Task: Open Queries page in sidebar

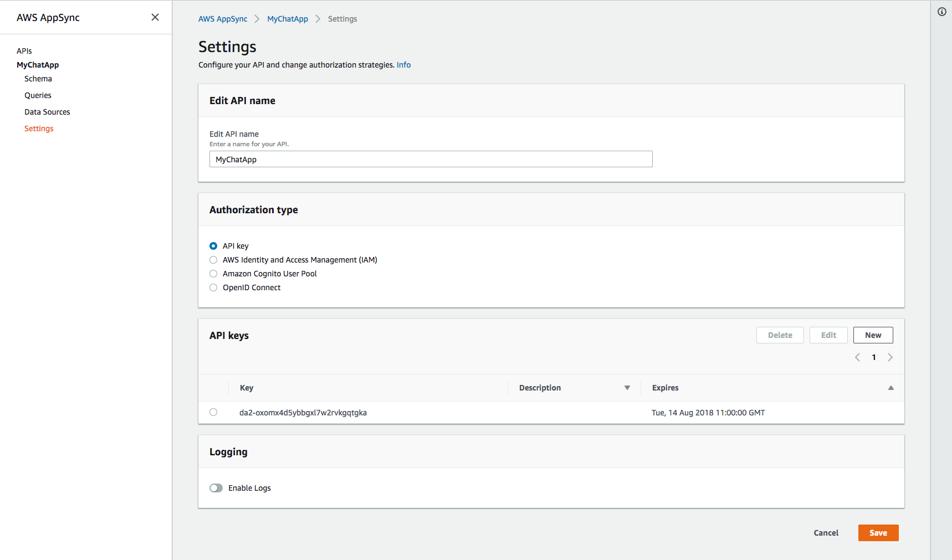Action: coord(38,95)
